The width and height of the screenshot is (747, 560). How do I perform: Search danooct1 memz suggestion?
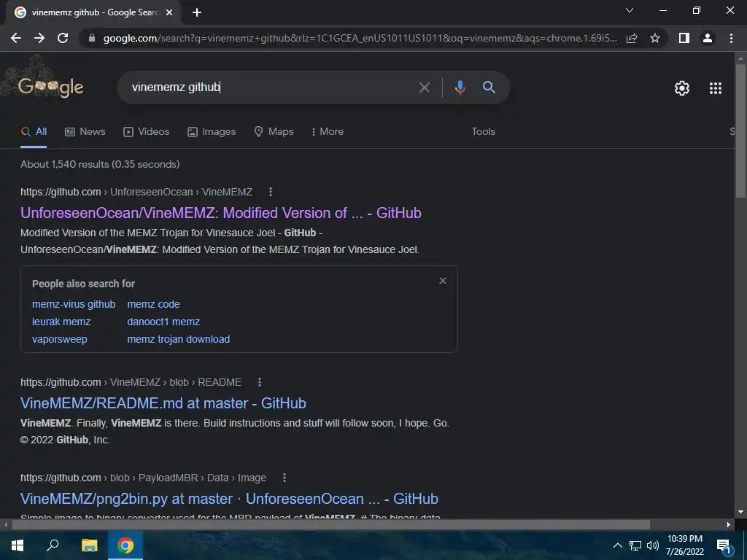163,322
